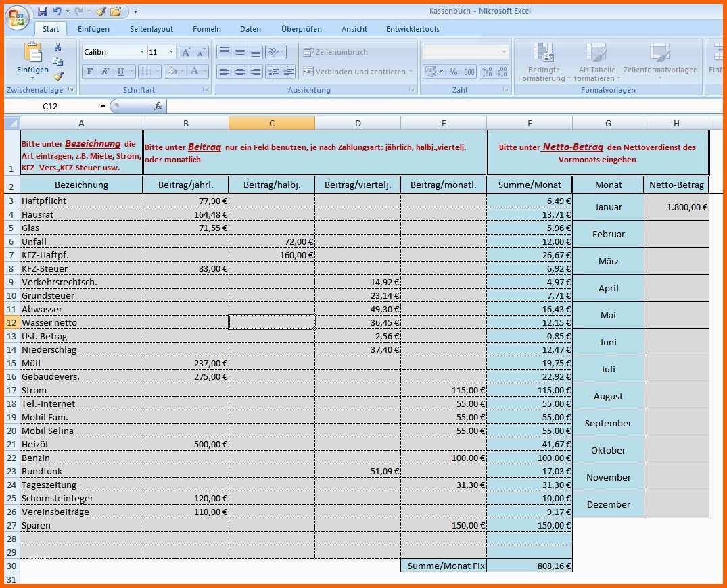
Task: Toggle bold formatting (F button)
Action: click(x=89, y=72)
